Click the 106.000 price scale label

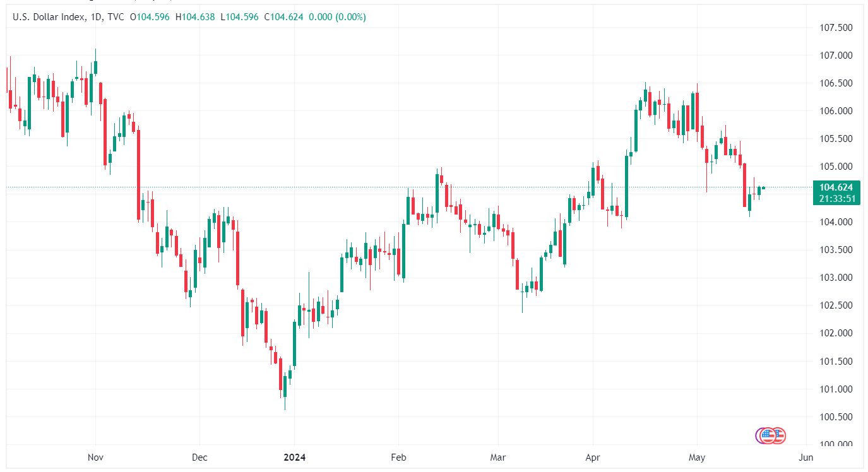click(x=836, y=111)
